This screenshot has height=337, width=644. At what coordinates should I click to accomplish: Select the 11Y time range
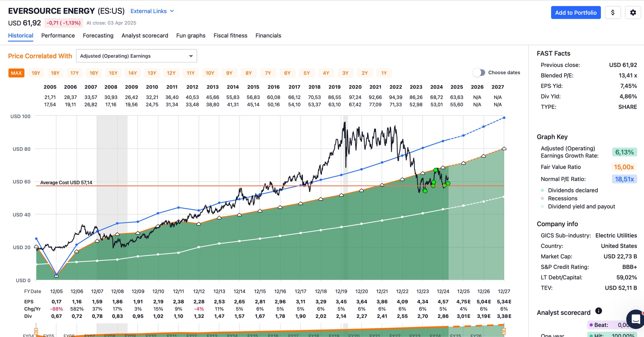click(191, 73)
